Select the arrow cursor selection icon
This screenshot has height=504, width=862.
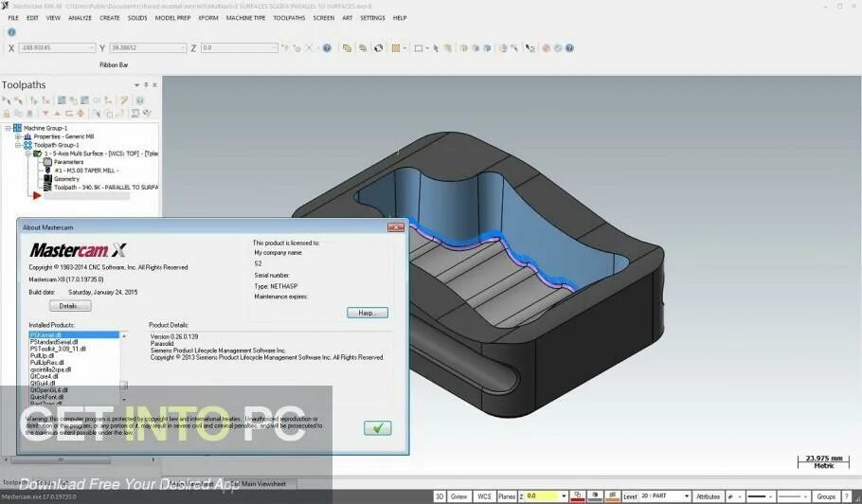point(436,47)
